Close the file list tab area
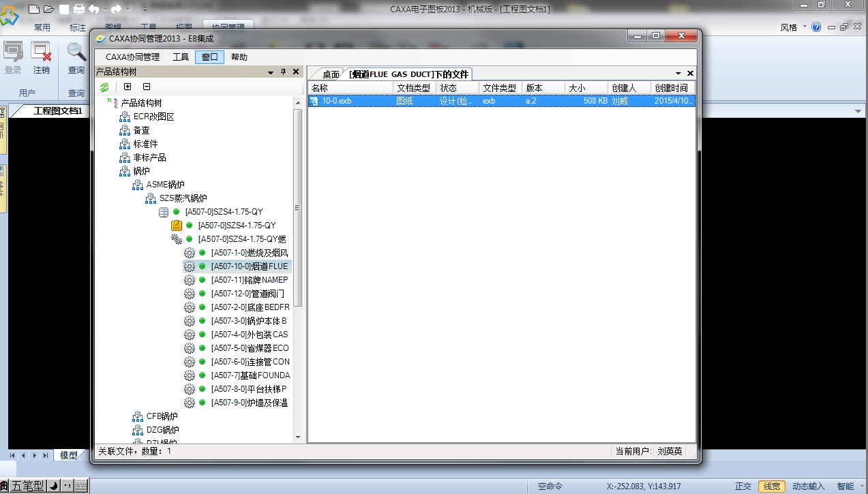The width and height of the screenshot is (868, 494). 690,73
